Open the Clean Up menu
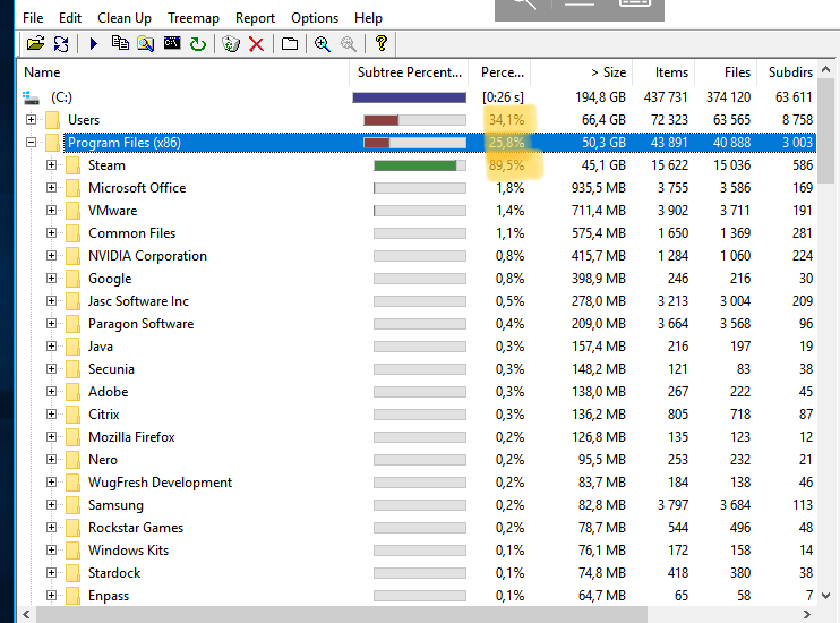Image resolution: width=840 pixels, height=623 pixels. (125, 18)
